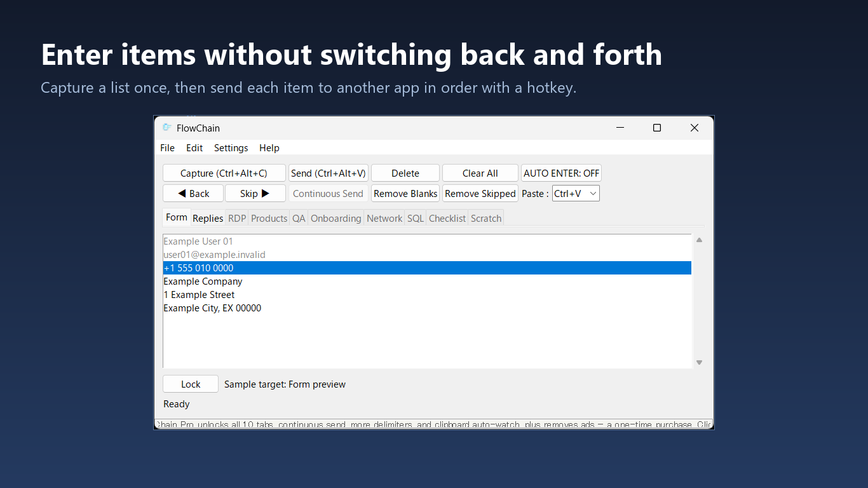Image resolution: width=868 pixels, height=488 pixels.
Task: Open the Settings menu
Action: point(231,148)
